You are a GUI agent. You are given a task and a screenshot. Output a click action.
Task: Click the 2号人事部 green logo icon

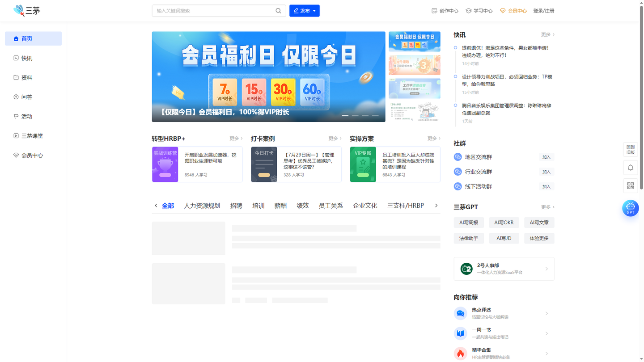(x=466, y=269)
